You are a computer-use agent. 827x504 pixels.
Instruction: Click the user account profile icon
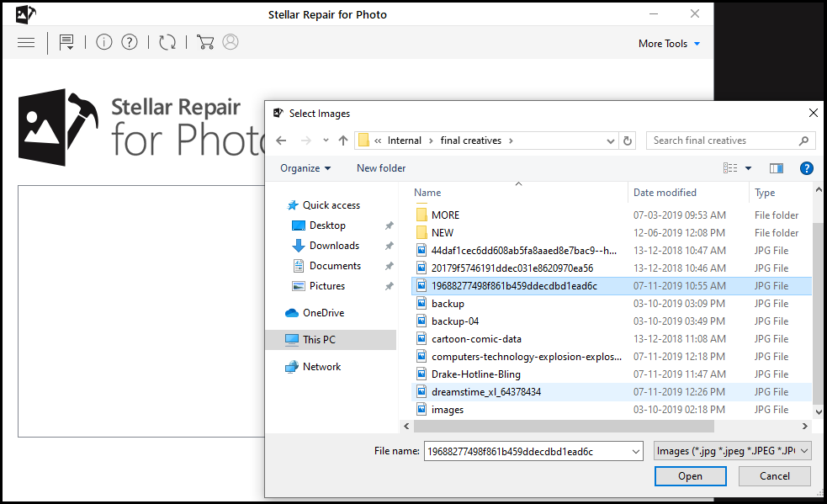pos(231,42)
